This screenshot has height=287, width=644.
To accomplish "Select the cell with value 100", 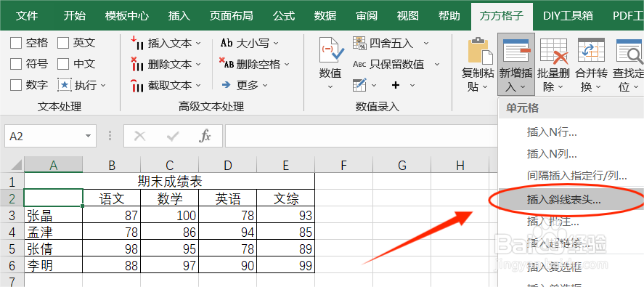I will point(170,216).
